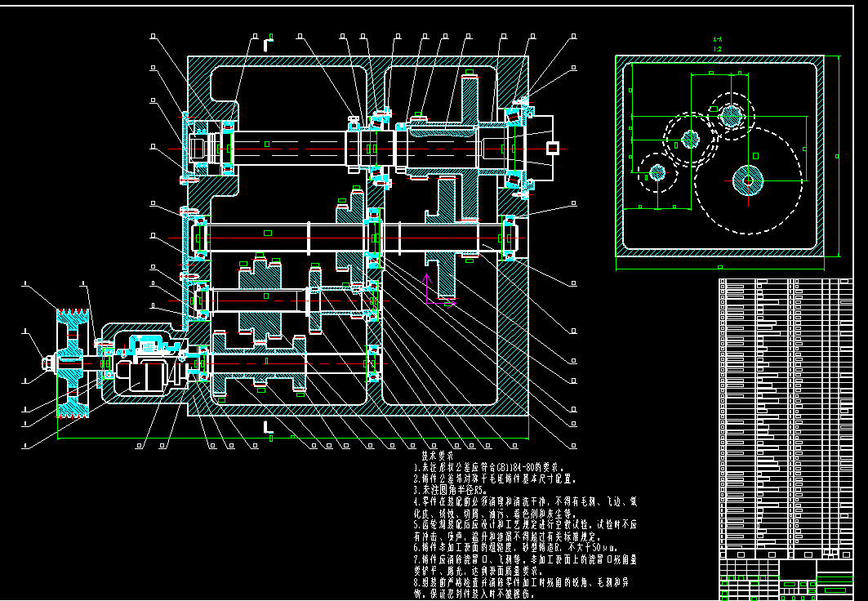Image resolution: width=868 pixels, height=601 pixels.
Task: Click note 2 about casting tolerance 铸件公差
Action: click(x=495, y=479)
